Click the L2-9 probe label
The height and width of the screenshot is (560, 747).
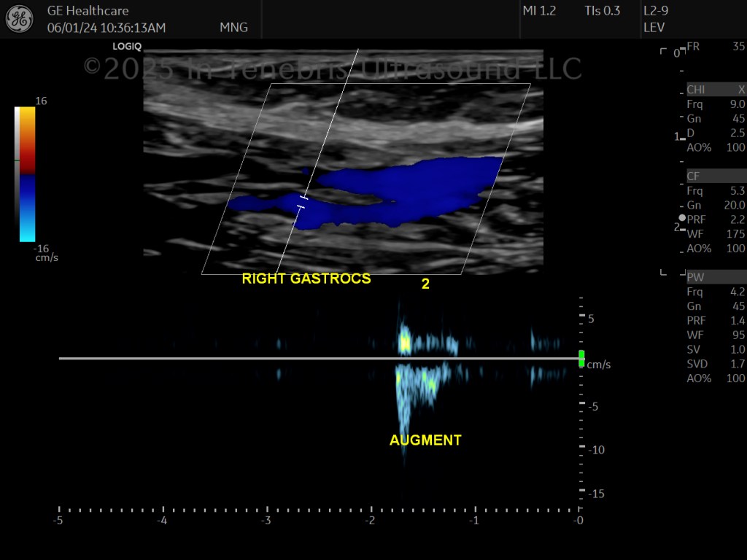656,11
